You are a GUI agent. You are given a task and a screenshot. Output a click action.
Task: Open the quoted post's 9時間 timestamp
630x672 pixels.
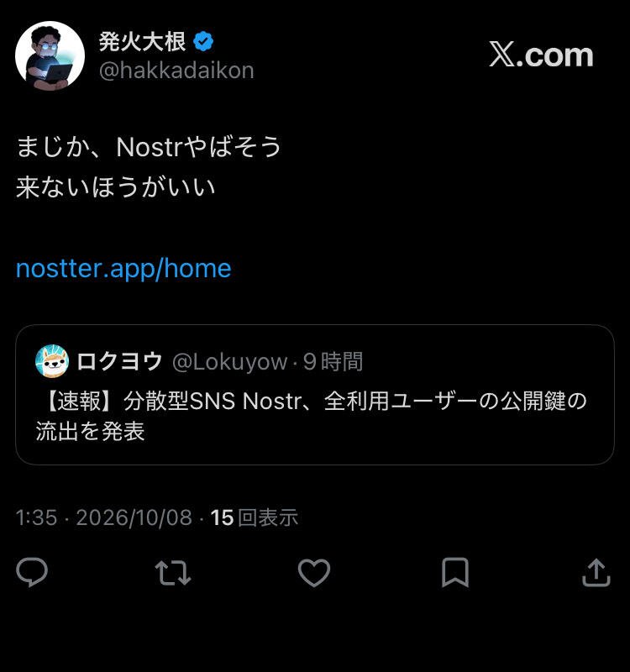(x=333, y=362)
